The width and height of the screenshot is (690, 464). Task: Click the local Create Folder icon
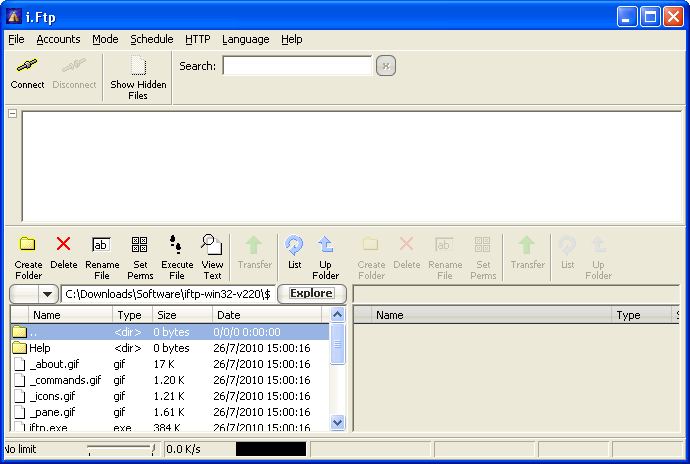pos(28,244)
